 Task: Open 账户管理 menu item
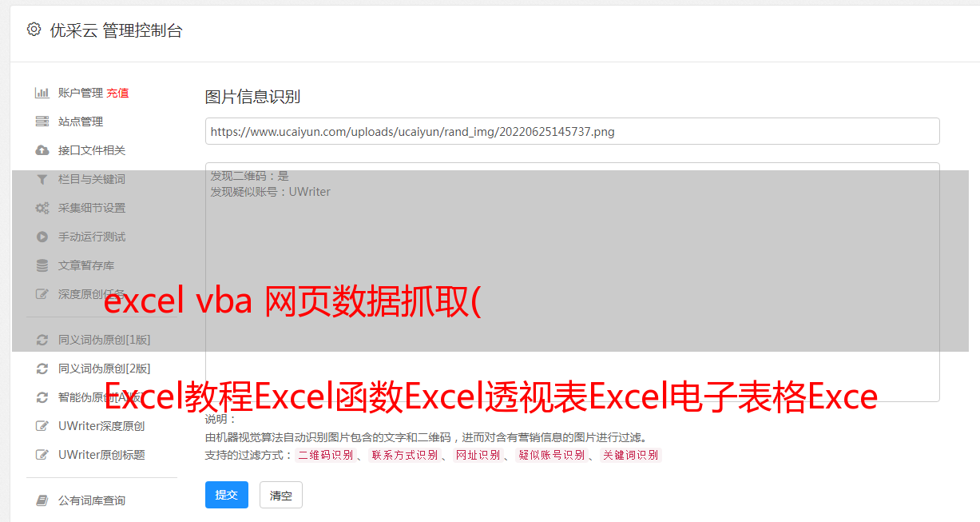[81, 93]
